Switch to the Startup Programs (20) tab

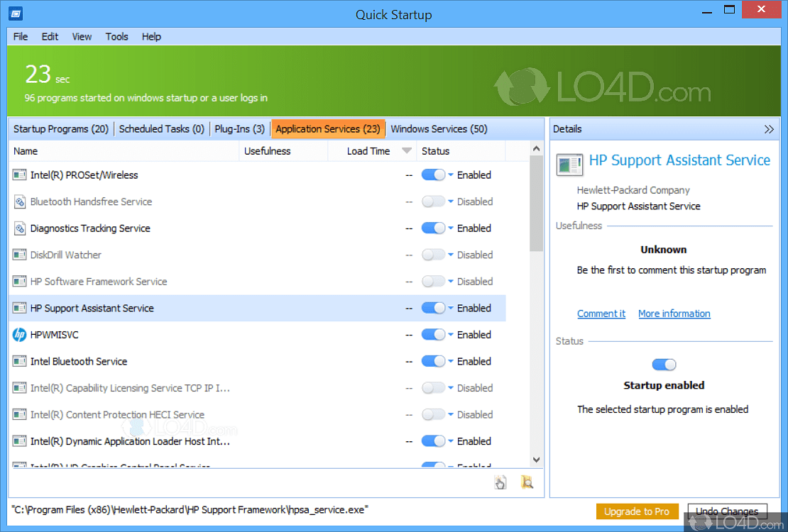pyautogui.click(x=61, y=129)
